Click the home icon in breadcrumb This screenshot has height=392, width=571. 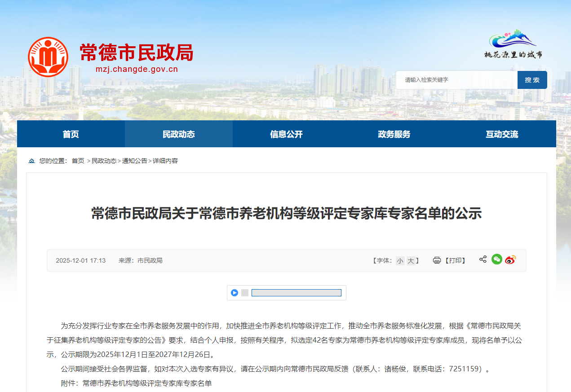coord(31,161)
